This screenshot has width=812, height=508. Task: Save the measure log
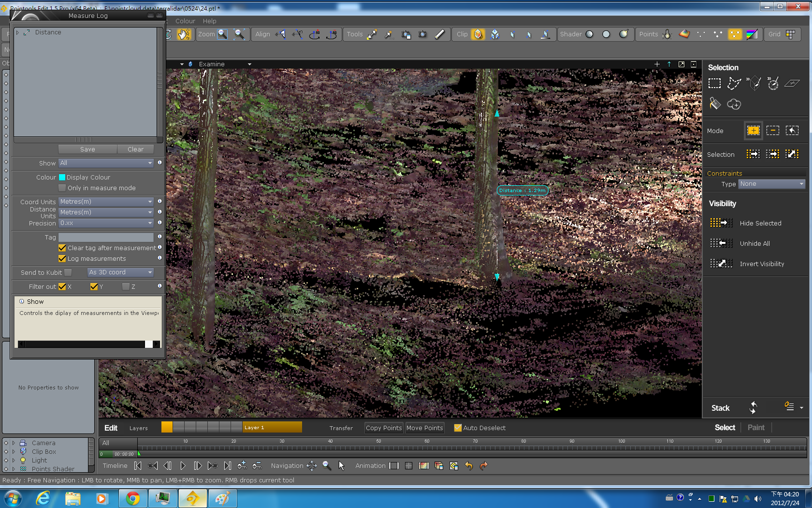[x=87, y=149]
